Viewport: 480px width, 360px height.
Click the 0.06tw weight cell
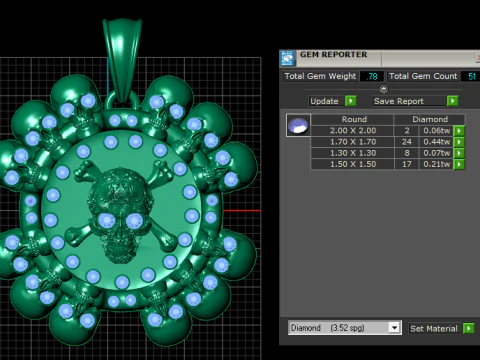pyautogui.click(x=436, y=131)
